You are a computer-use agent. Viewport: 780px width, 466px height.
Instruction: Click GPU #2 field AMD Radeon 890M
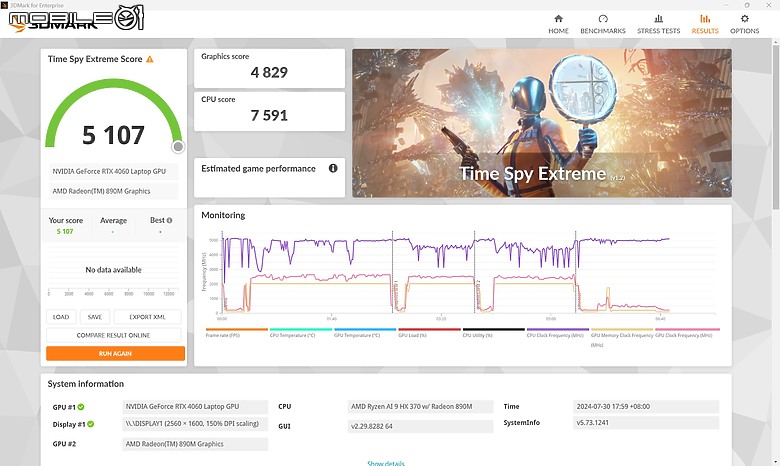(x=195, y=444)
